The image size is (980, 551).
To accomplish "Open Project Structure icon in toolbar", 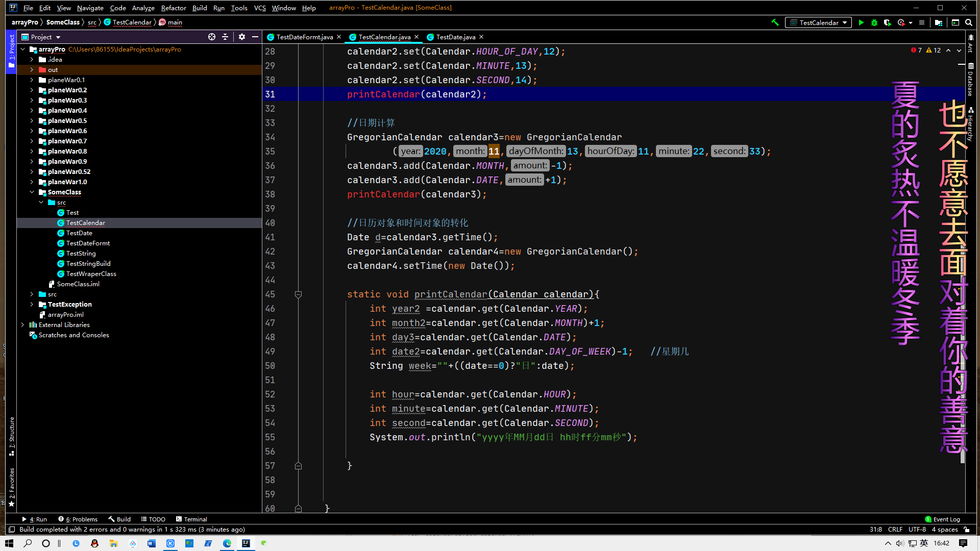I will 939,22.
